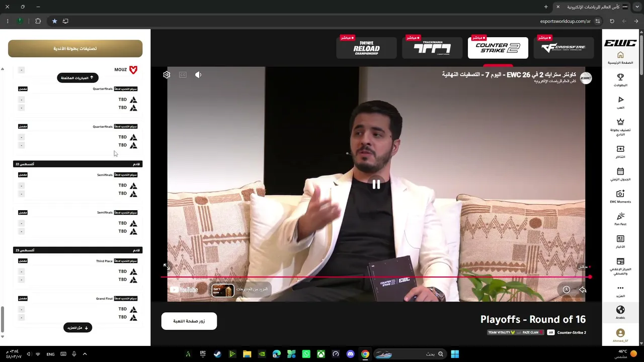Click the load more button below matches

pyautogui.click(x=77, y=328)
